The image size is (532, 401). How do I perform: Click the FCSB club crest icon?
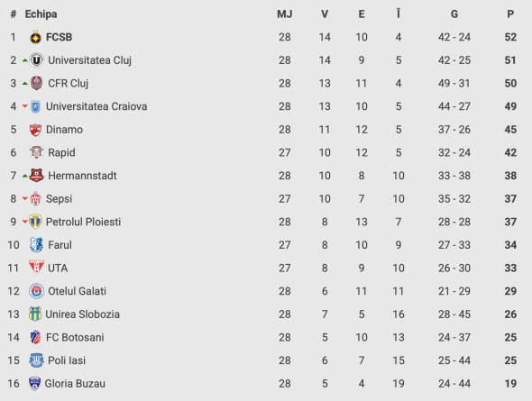coord(36,37)
